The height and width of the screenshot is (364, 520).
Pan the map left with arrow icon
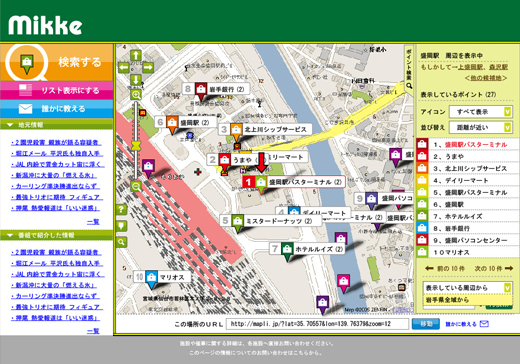[124, 68]
